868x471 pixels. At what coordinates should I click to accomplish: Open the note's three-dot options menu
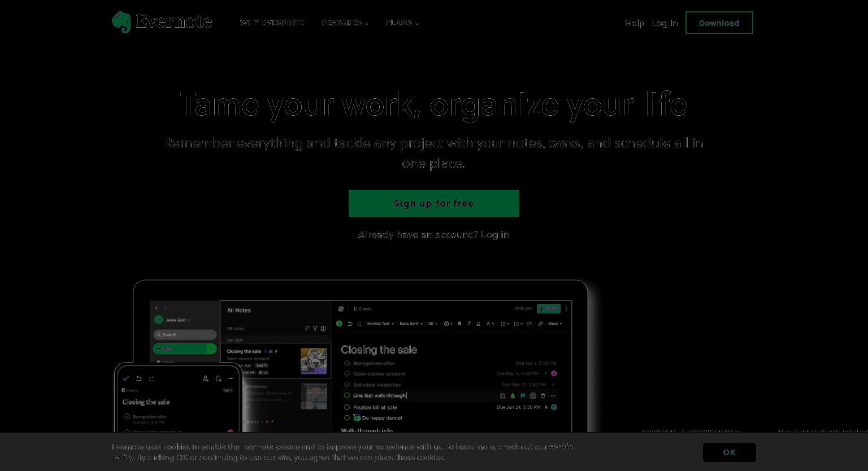566,309
